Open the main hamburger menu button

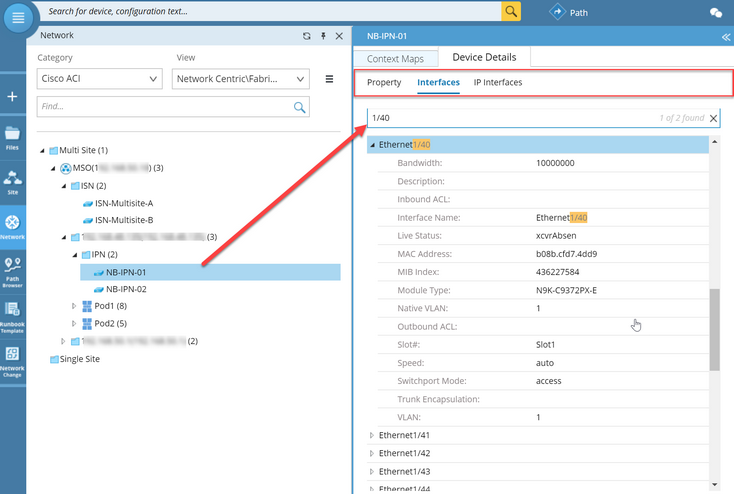tap(18, 18)
